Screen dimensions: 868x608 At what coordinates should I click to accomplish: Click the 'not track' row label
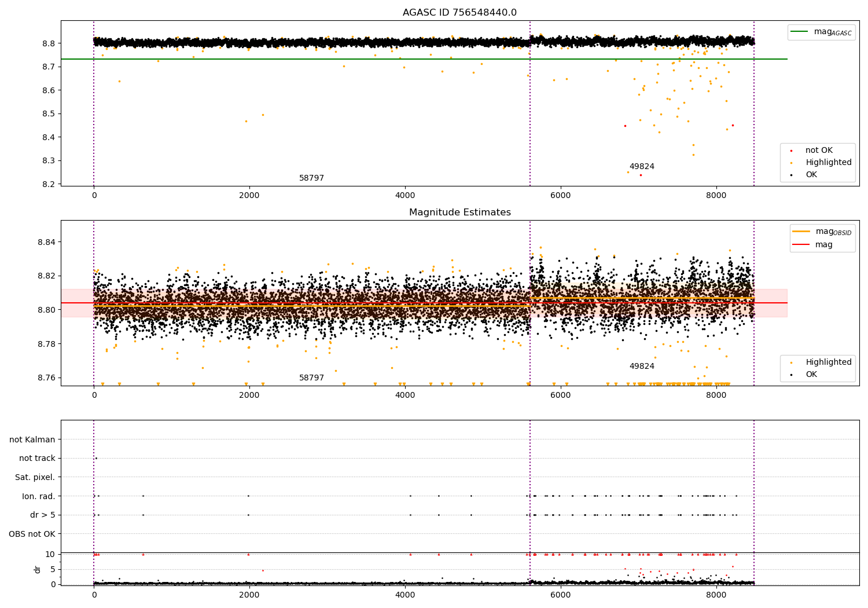pos(37,459)
